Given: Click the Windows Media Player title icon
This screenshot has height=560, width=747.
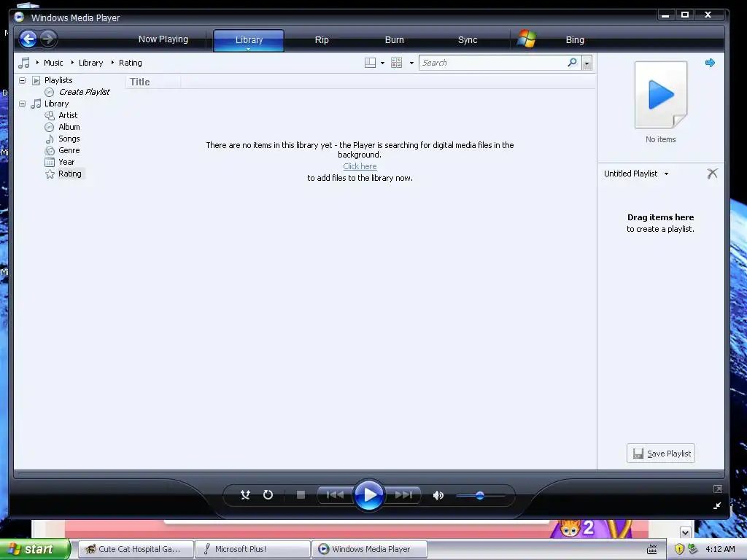Looking at the screenshot, I should point(19,17).
